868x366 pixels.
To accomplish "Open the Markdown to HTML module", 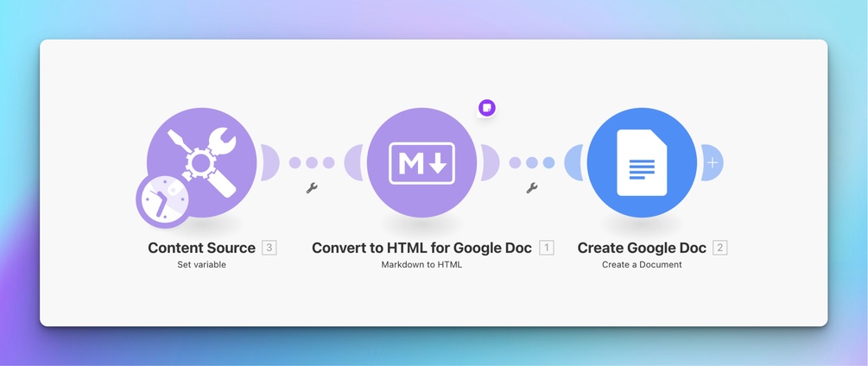I will point(421,162).
